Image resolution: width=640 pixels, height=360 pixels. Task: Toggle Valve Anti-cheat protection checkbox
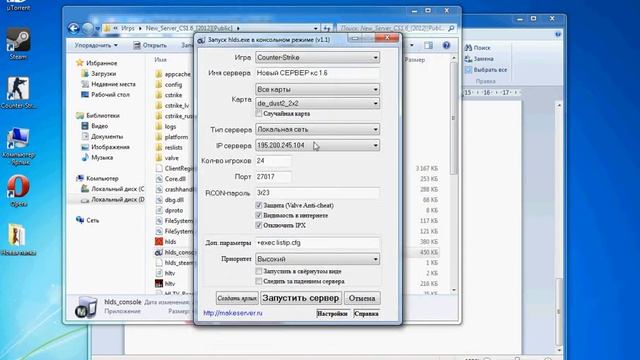coord(259,205)
